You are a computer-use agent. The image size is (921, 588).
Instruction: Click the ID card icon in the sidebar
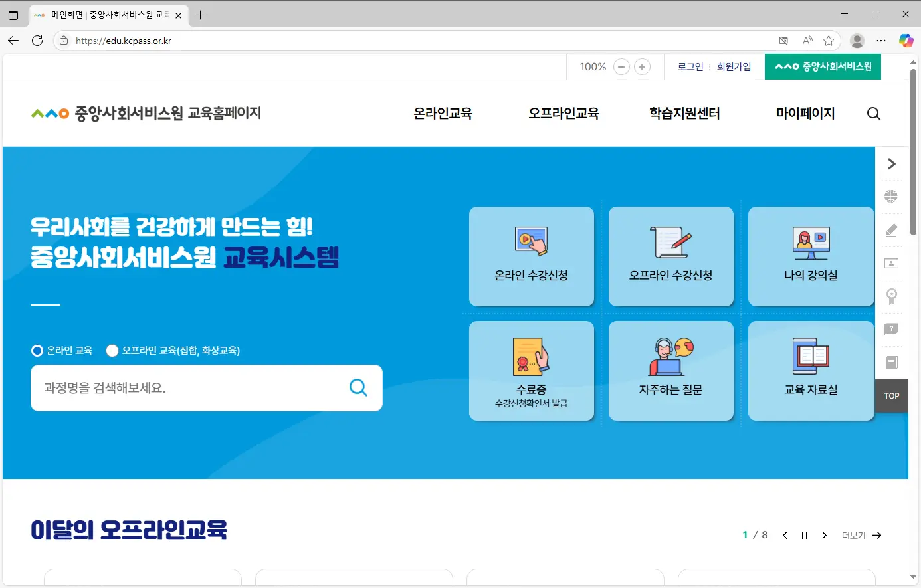pos(891,262)
